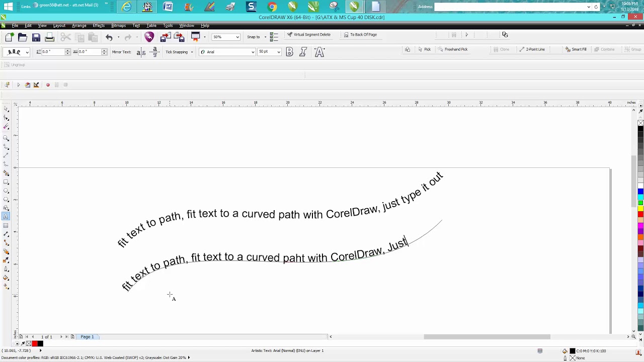The height and width of the screenshot is (362, 644).
Task: Mirror text horizontally
Action: click(x=141, y=52)
